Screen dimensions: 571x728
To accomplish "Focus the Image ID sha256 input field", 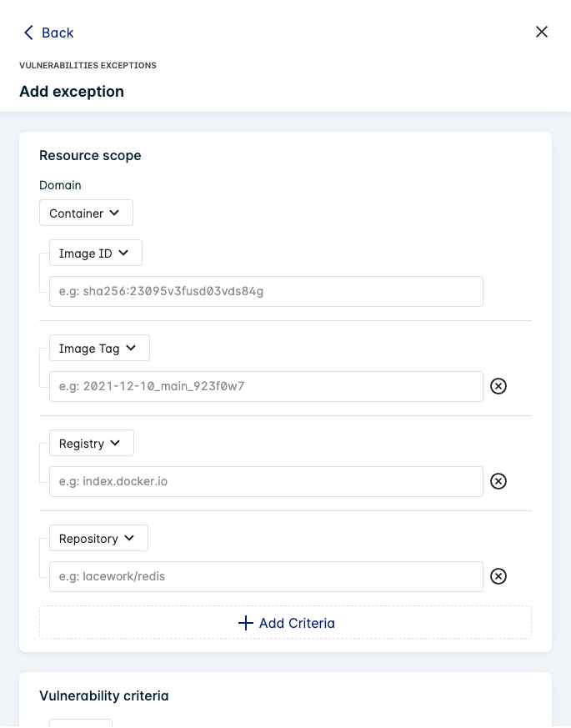I will (266, 291).
